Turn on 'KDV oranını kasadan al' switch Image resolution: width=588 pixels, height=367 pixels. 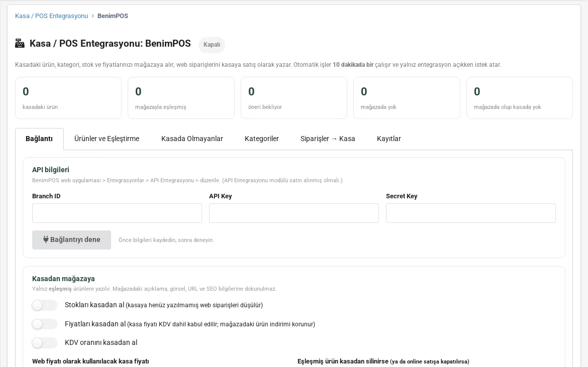click(x=45, y=343)
